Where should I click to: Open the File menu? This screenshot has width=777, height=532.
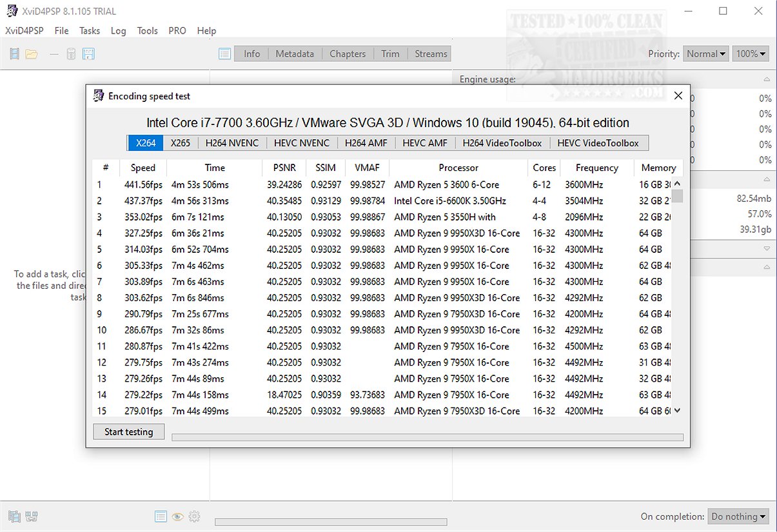pos(62,30)
